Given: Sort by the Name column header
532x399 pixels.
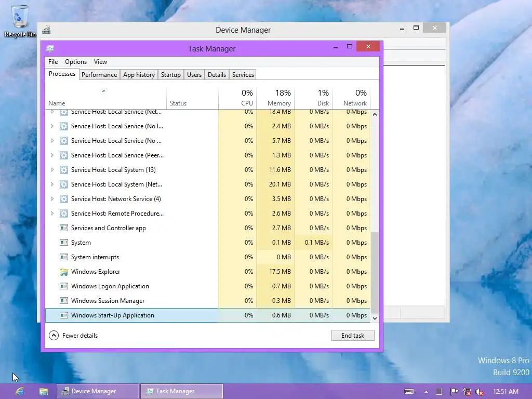Looking at the screenshot, I should point(105,98).
